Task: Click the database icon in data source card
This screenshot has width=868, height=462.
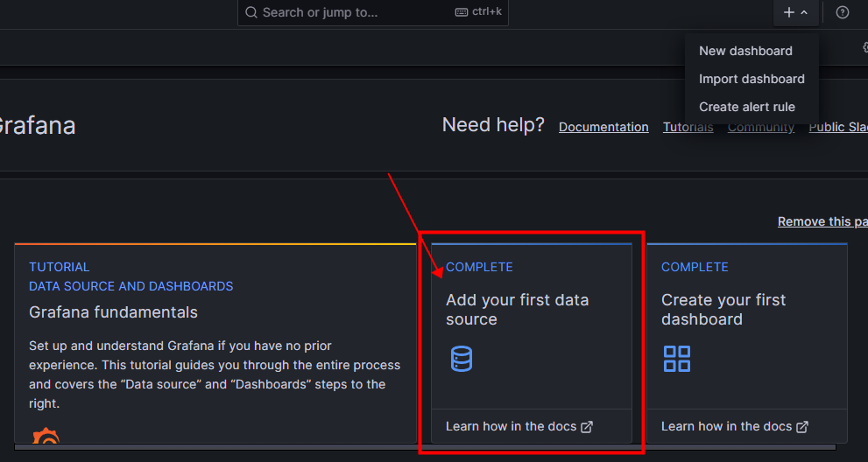Action: coord(462,359)
